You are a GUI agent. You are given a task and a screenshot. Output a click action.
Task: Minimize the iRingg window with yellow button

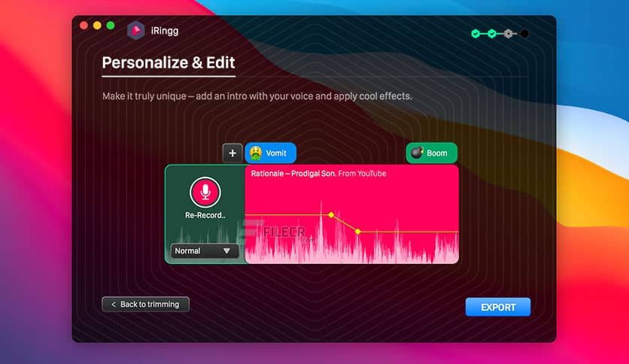click(97, 26)
